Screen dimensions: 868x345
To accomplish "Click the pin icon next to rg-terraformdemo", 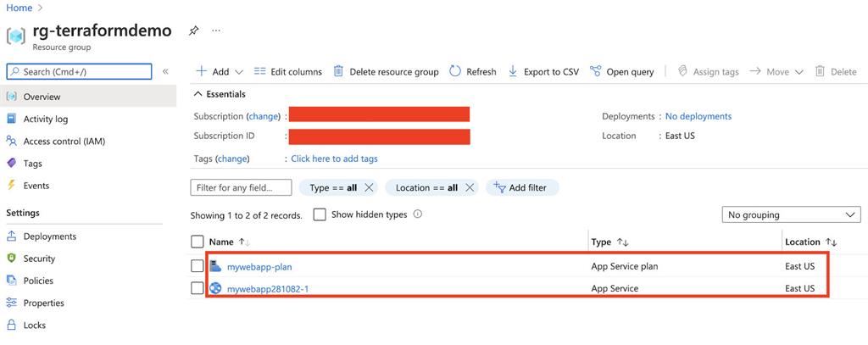I will [193, 31].
